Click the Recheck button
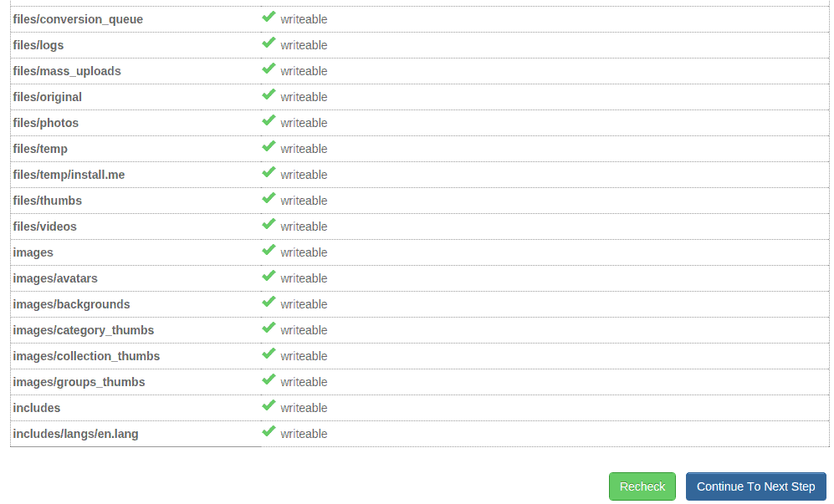Screen dimensions: 834x504 [642, 486]
